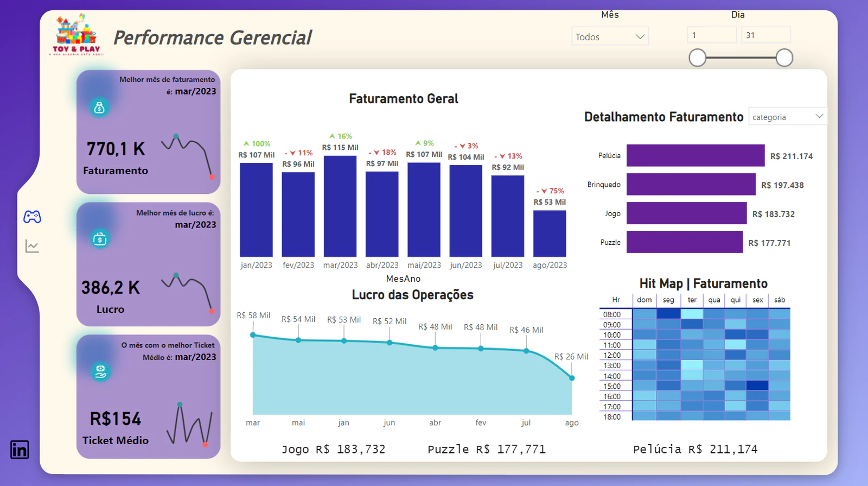Click the money bag icon in Faturamento card
Screen dimensions: 868x486
coord(99,108)
